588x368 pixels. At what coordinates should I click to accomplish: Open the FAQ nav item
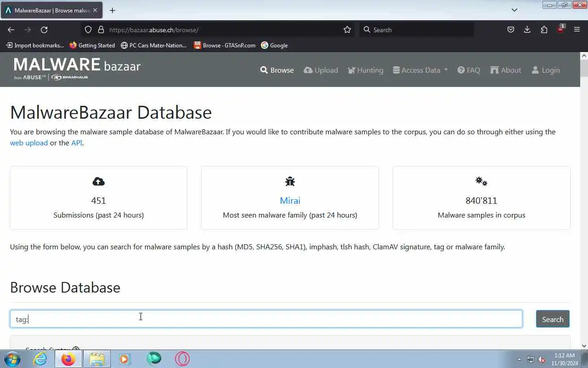pyautogui.click(x=469, y=70)
